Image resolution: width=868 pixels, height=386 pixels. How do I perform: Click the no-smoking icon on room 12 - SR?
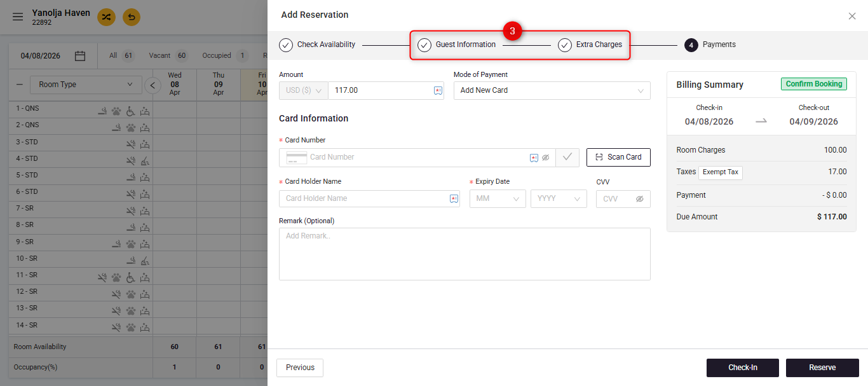coord(116,294)
